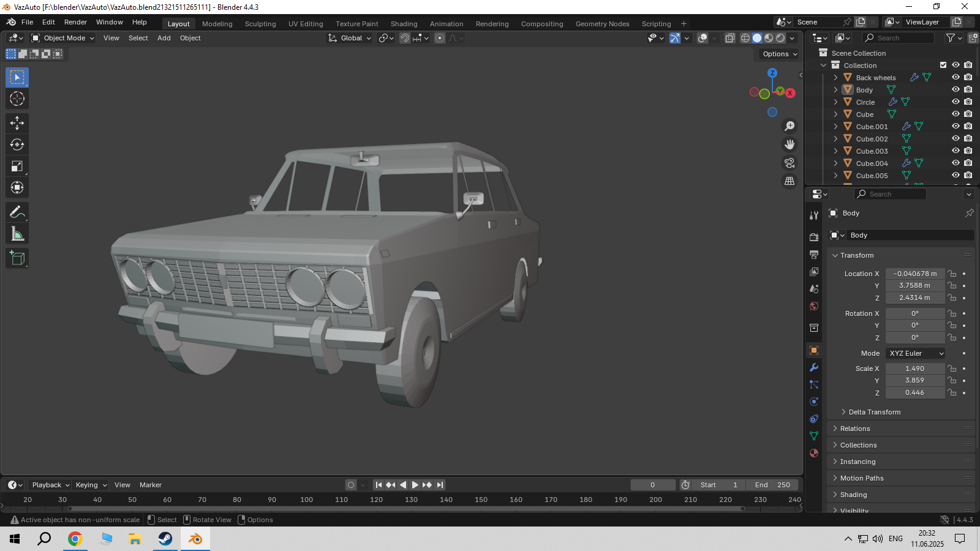Open the Render menu
The height and width of the screenshot is (551, 980).
tap(75, 22)
